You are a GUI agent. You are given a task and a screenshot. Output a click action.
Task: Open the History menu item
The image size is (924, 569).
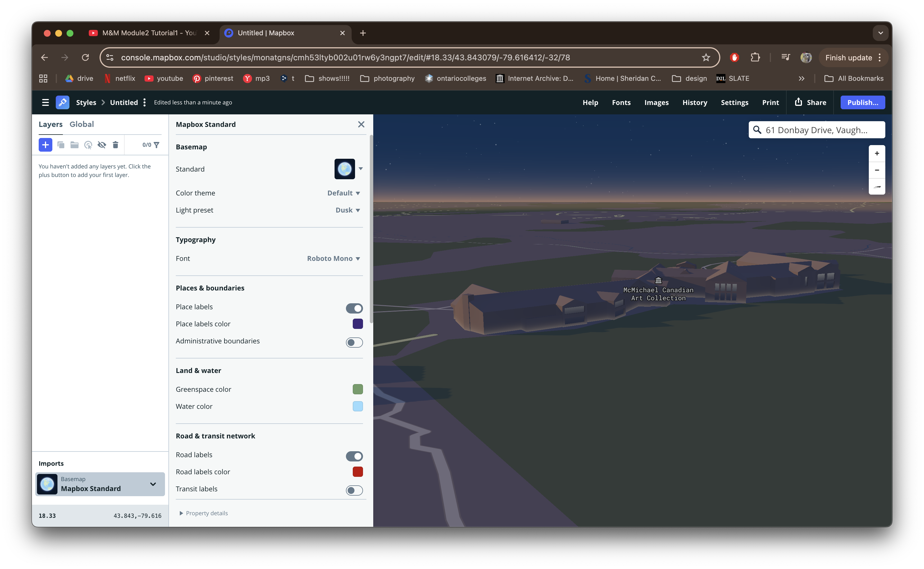click(694, 102)
